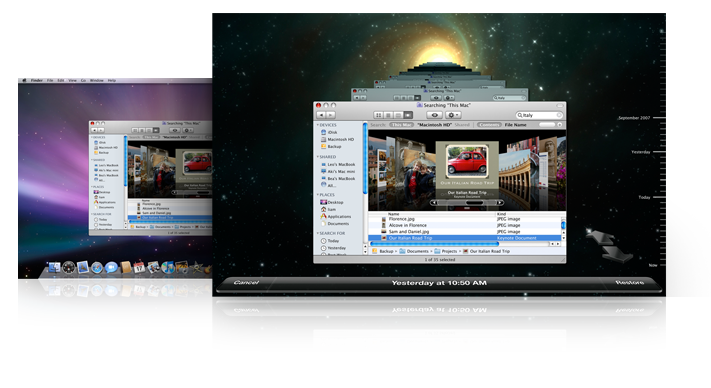Open liam home folder in Places
The image size is (711, 388).
(328, 209)
